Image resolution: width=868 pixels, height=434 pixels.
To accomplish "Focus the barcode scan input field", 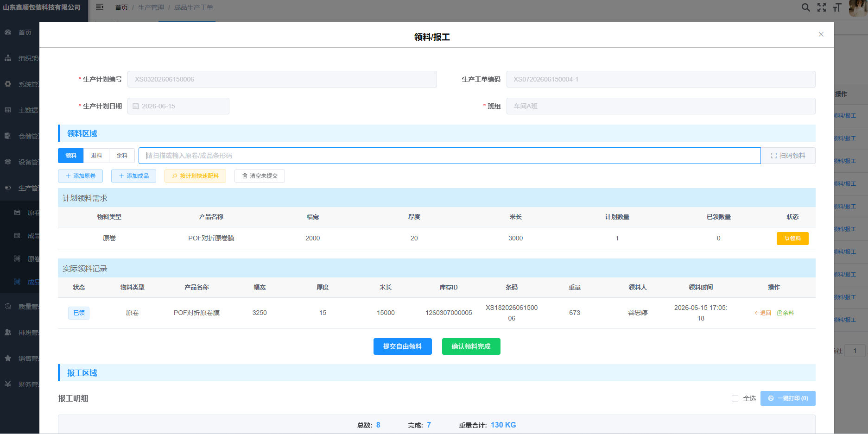I will (450, 156).
